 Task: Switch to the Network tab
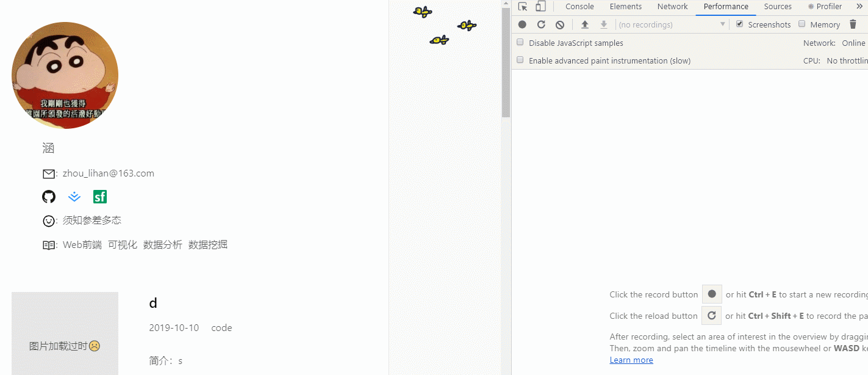point(673,7)
